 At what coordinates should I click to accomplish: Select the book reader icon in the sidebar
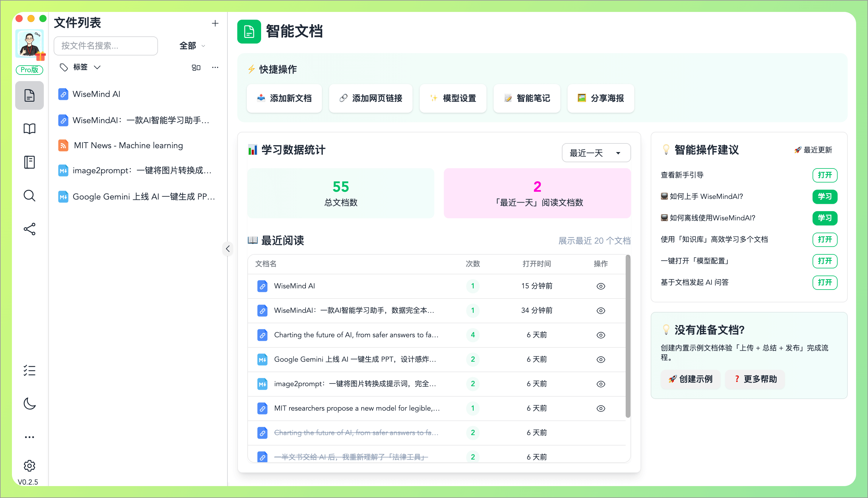coord(30,128)
